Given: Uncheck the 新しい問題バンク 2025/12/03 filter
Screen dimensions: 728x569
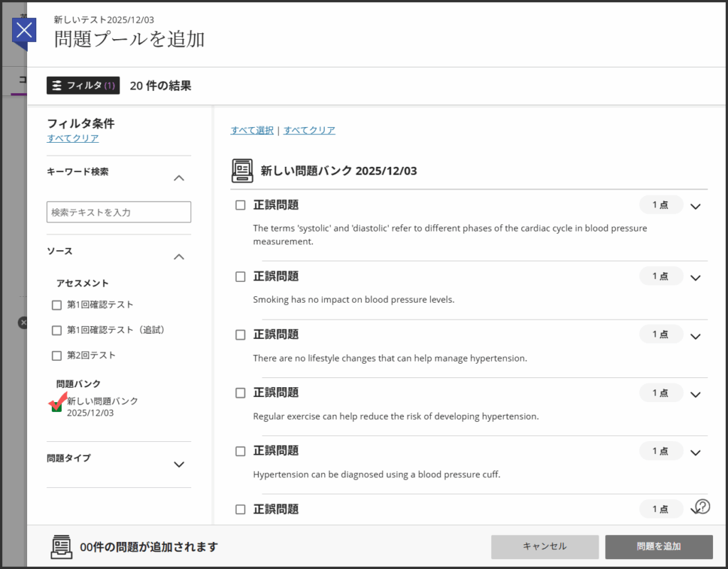Looking at the screenshot, I should click(x=57, y=406).
